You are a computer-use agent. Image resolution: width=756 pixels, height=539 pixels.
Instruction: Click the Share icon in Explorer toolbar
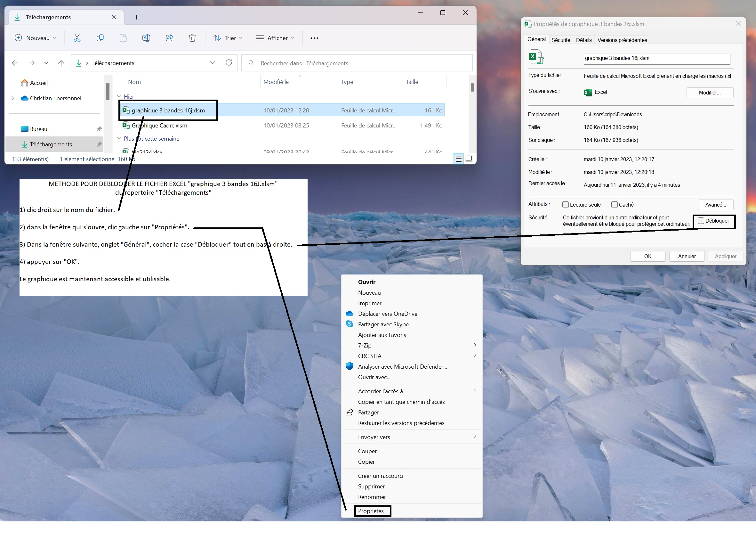pos(169,38)
